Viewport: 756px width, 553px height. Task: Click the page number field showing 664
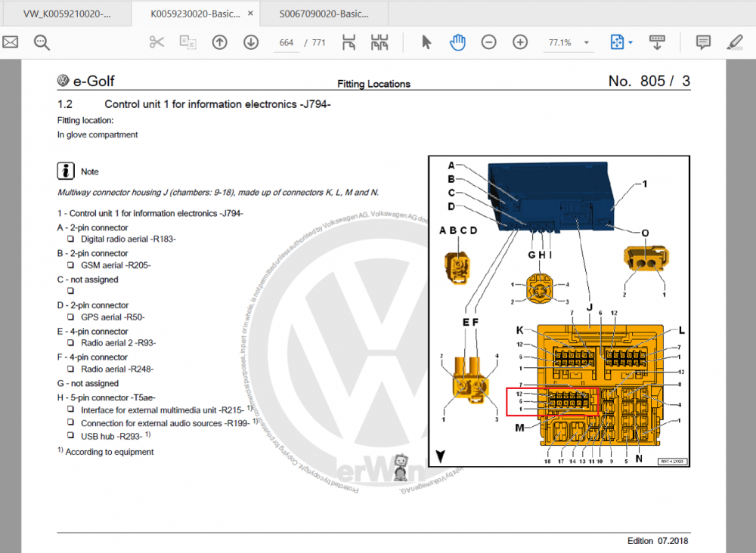coord(287,43)
